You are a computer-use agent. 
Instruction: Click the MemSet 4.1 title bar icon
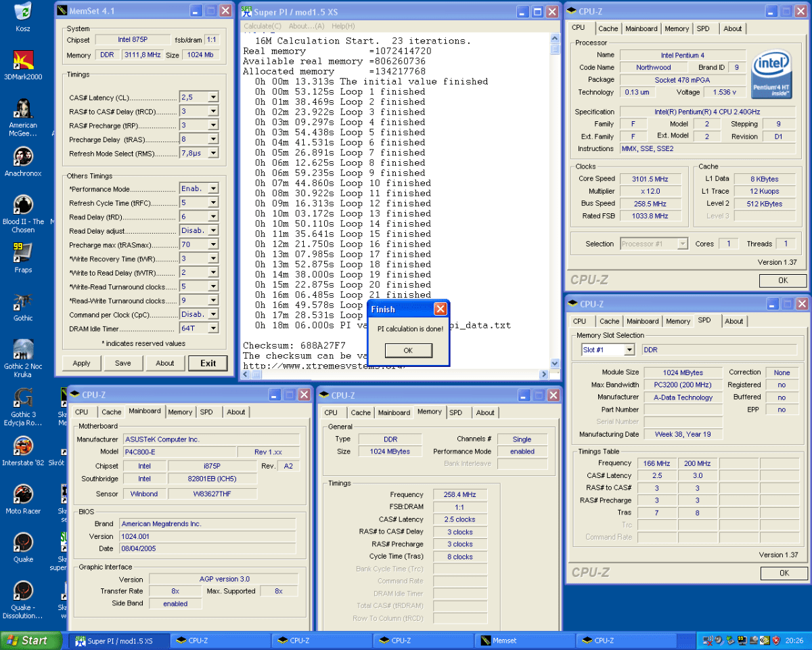63,11
